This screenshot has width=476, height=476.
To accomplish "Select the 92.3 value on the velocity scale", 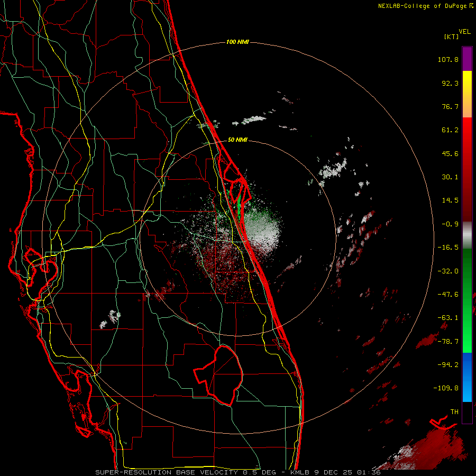I will pyautogui.click(x=450, y=83).
